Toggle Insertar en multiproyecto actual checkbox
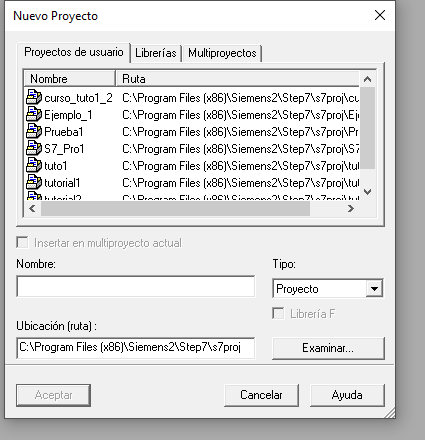The width and height of the screenshot is (425, 440). coord(22,242)
